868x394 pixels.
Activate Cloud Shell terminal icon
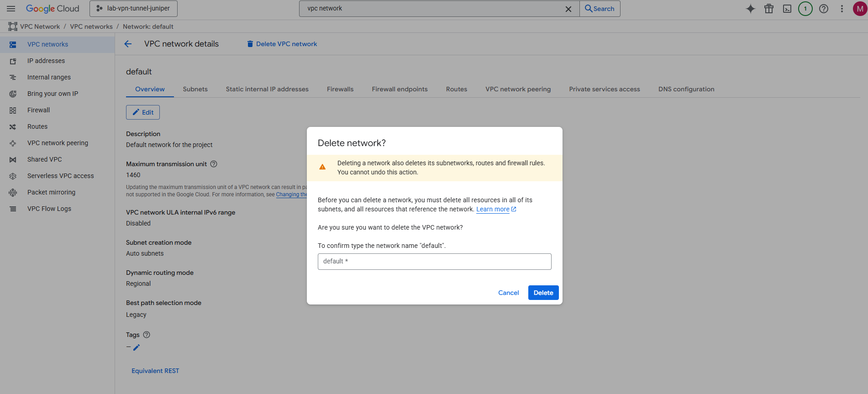pyautogui.click(x=787, y=9)
